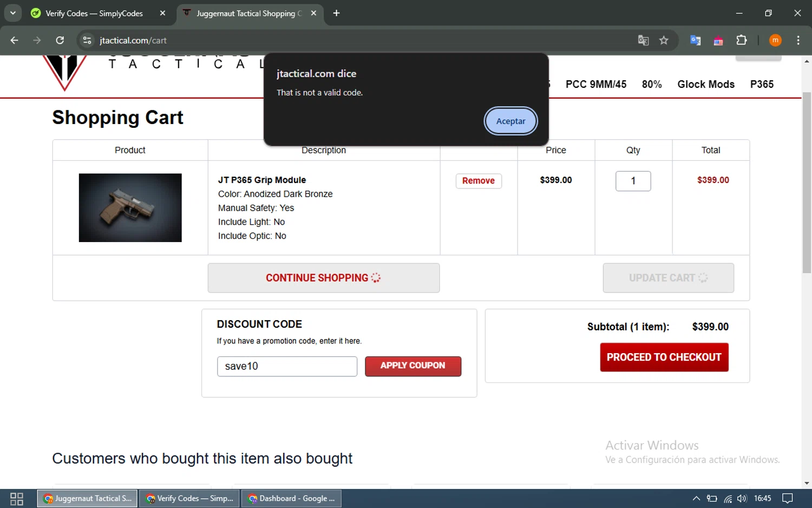The image size is (812, 508).
Task: Open the PCC 9MM/45 menu
Action: pos(596,84)
